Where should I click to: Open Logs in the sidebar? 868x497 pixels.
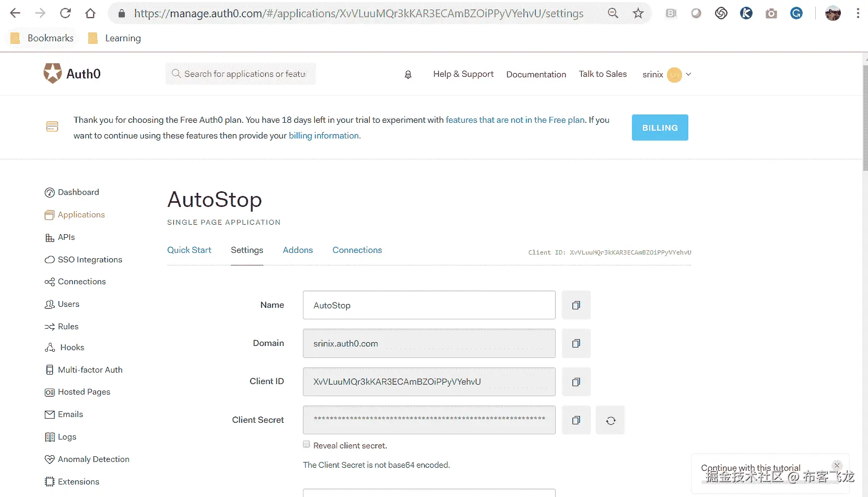point(61,437)
